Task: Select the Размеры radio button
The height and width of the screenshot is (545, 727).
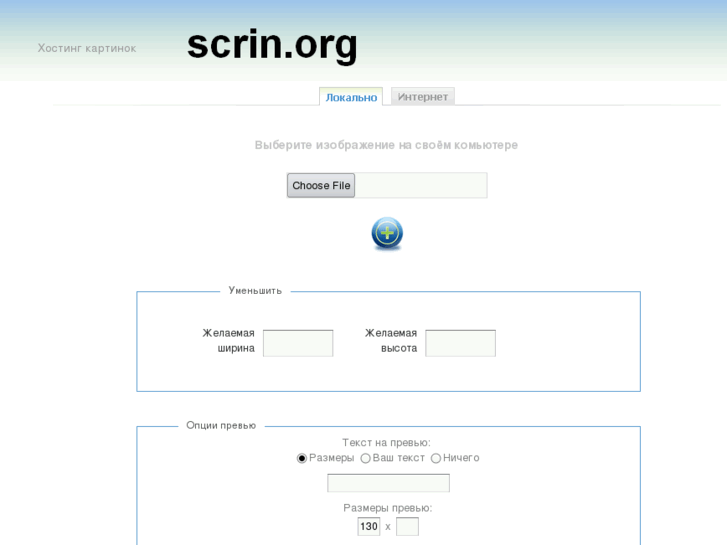Action: 302,458
